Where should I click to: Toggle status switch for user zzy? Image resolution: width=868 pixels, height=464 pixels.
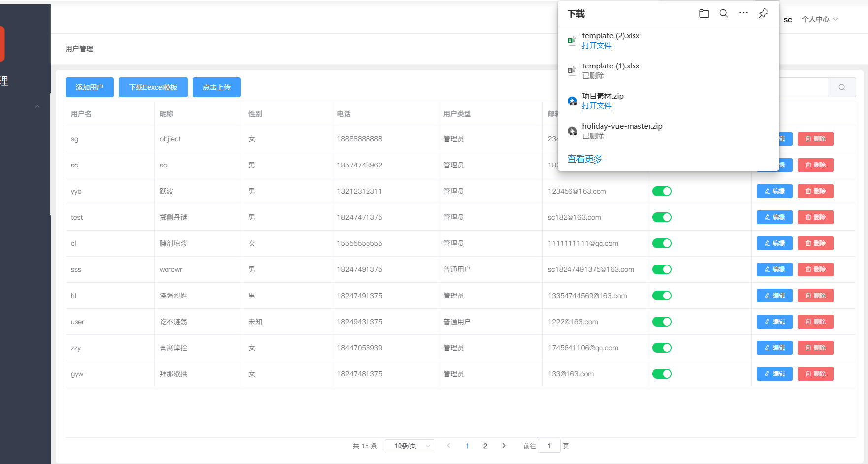click(662, 348)
